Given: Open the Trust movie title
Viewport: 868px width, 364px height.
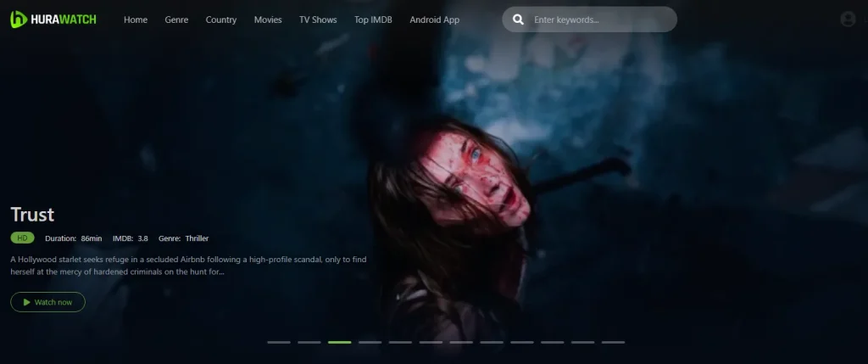Looking at the screenshot, I should pos(32,214).
